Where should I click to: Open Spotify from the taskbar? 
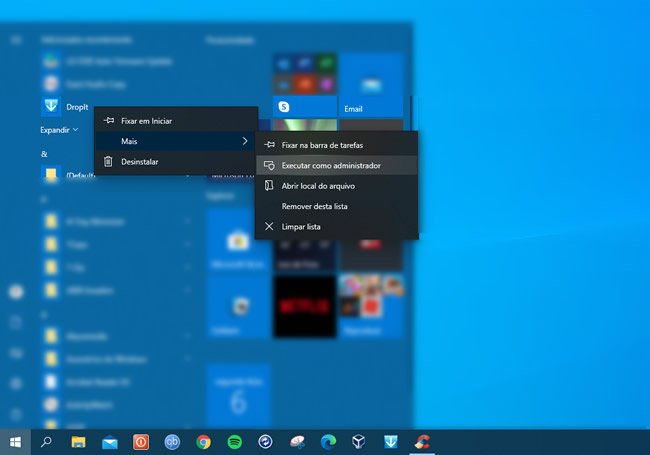point(234,441)
